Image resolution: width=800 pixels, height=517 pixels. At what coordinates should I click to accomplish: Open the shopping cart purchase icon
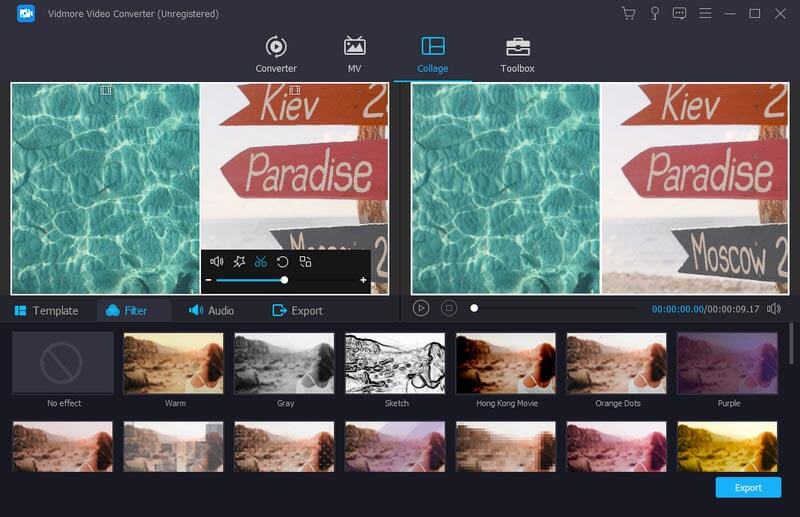[x=628, y=14]
